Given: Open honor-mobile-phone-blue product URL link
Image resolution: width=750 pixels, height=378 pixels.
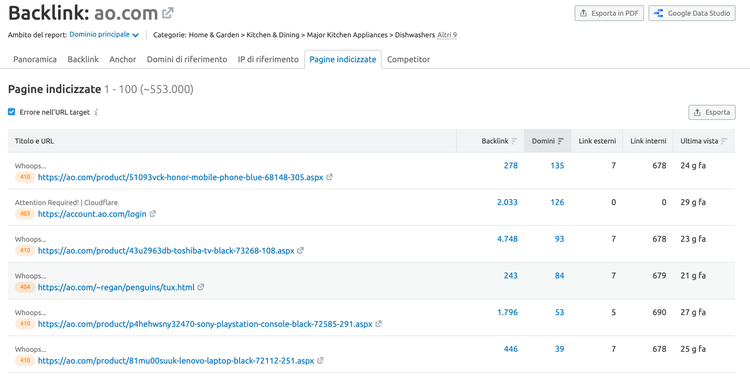Looking at the screenshot, I should point(180,177).
